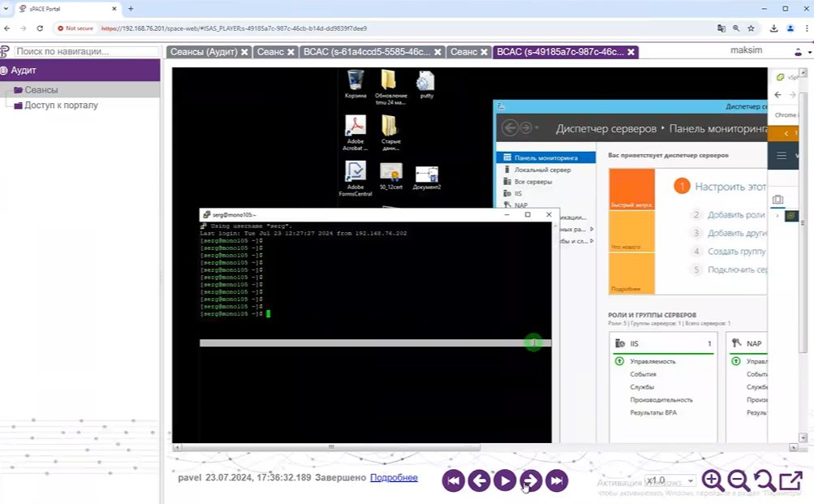The image size is (814, 504).
Task: Step back one frame with left arrow
Action: coord(480,480)
